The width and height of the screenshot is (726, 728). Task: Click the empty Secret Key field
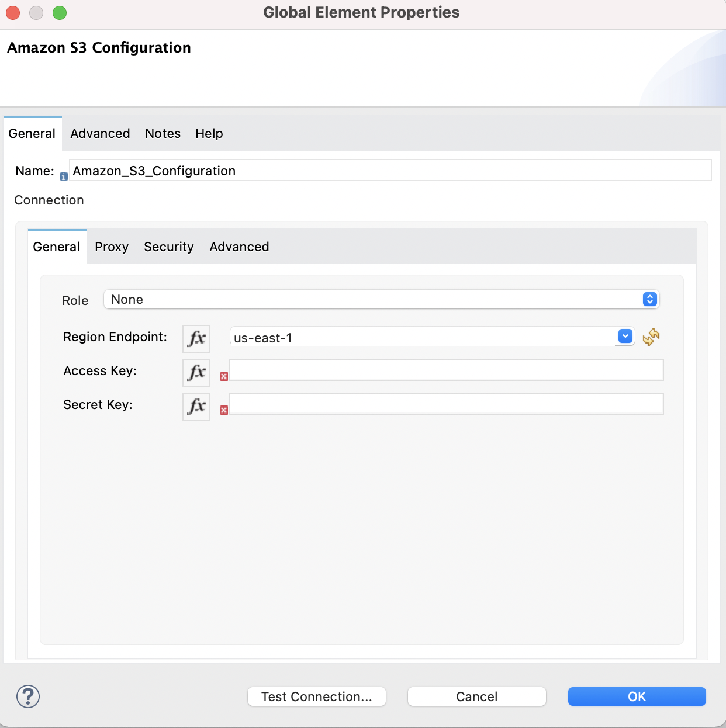pos(446,404)
